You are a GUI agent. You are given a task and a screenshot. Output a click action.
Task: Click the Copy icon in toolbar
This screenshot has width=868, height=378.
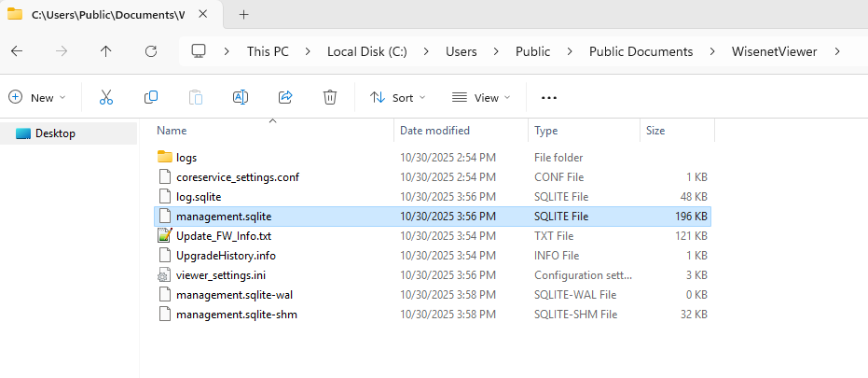(151, 97)
